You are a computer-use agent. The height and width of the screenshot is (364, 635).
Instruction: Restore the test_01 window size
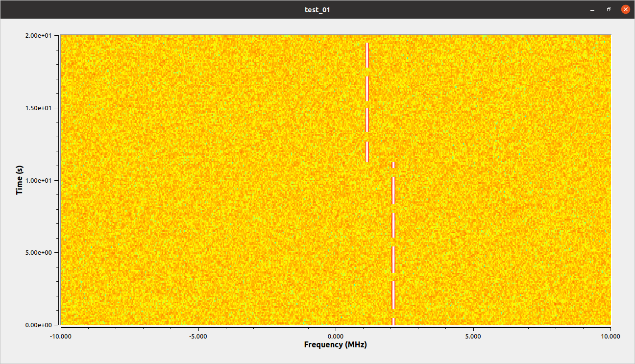(609, 9)
